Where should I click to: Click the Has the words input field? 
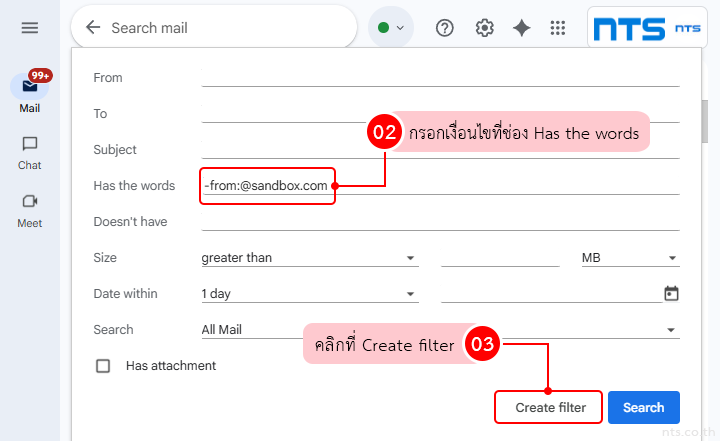pos(500,186)
